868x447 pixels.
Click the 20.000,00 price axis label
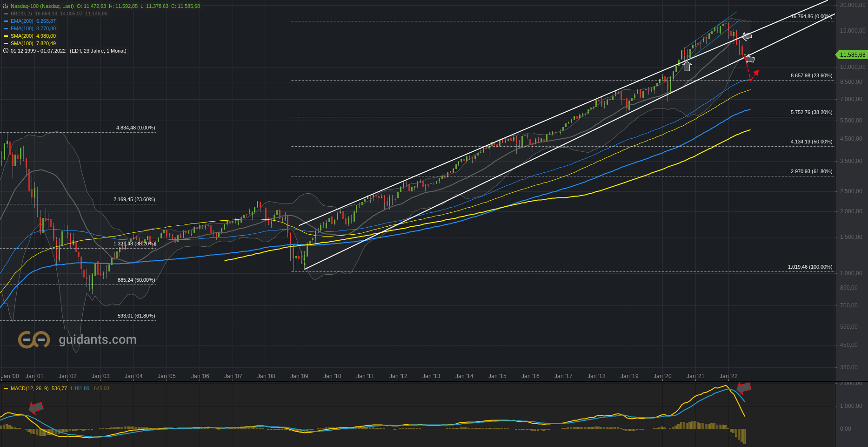[x=853, y=5]
